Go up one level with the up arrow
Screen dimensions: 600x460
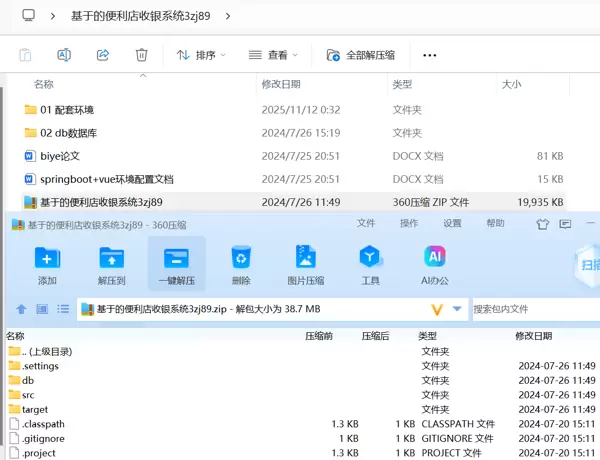click(21, 309)
